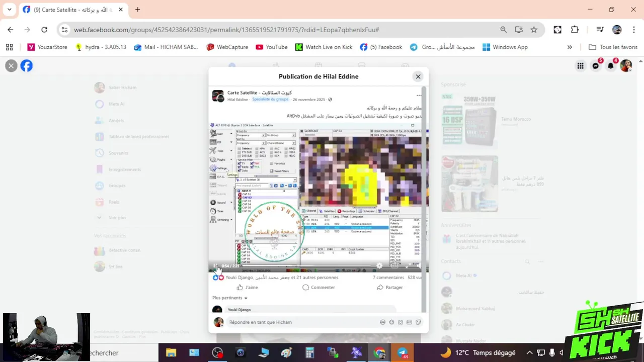This screenshot has width=644, height=362.
Task: Open the hydra - 3.A05.13 bookmark
Action: [x=101, y=47]
